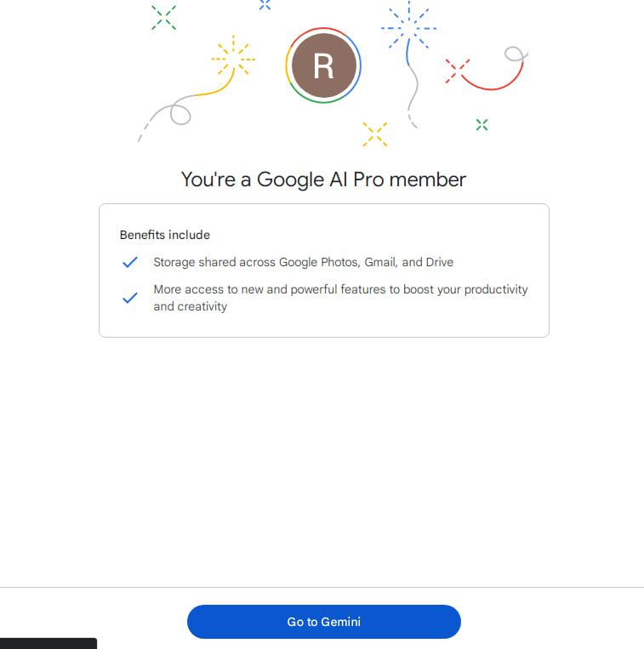The width and height of the screenshot is (644, 649).
Task: Click the "Benefits include" label
Action: [x=165, y=235]
